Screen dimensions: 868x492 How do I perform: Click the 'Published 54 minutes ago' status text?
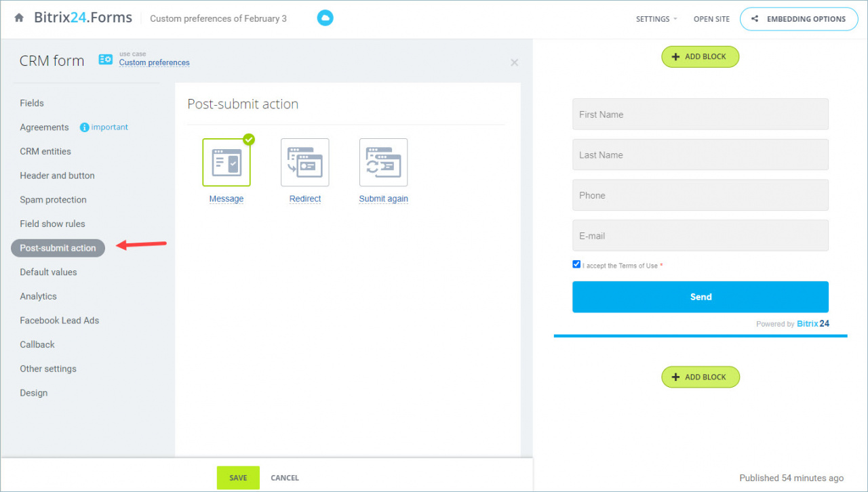coord(791,478)
